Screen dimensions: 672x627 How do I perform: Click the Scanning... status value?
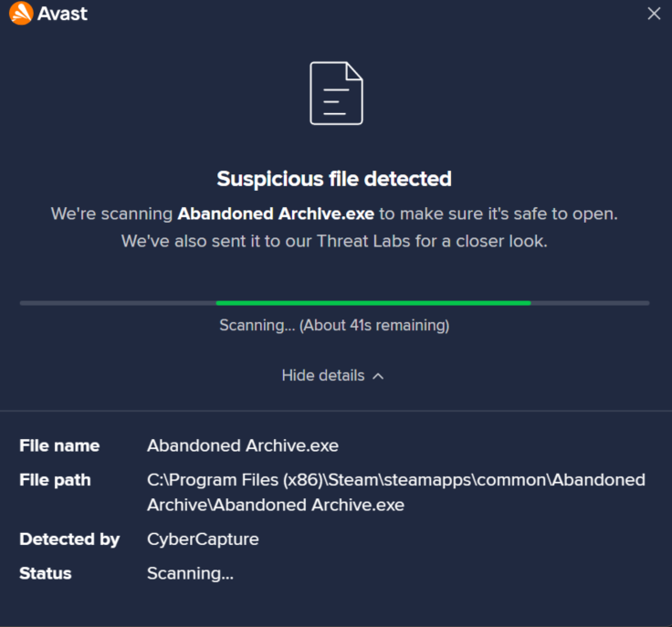coord(190,573)
